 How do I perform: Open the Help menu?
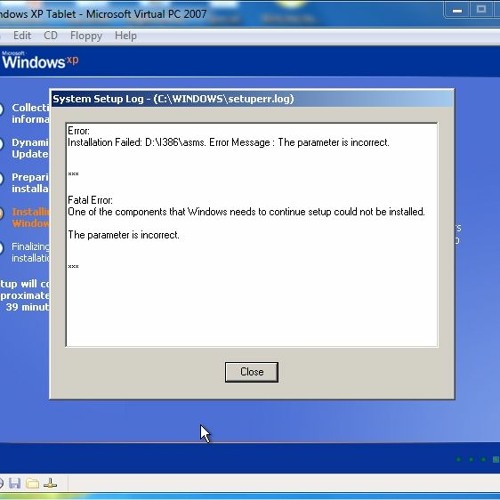point(126,35)
